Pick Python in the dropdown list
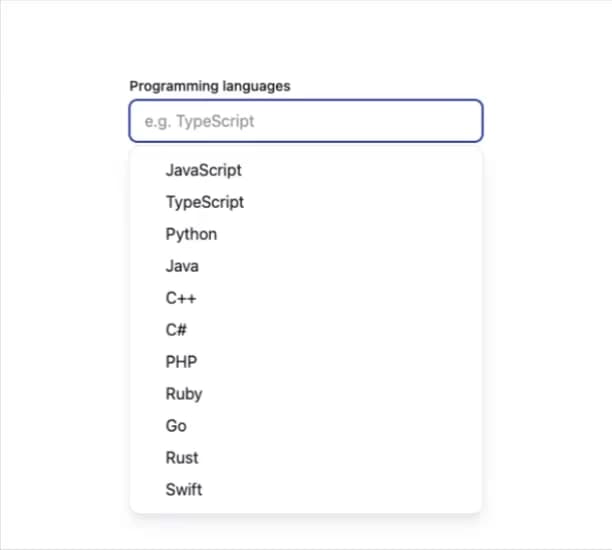Image resolution: width=612 pixels, height=550 pixels. pyautogui.click(x=306, y=234)
